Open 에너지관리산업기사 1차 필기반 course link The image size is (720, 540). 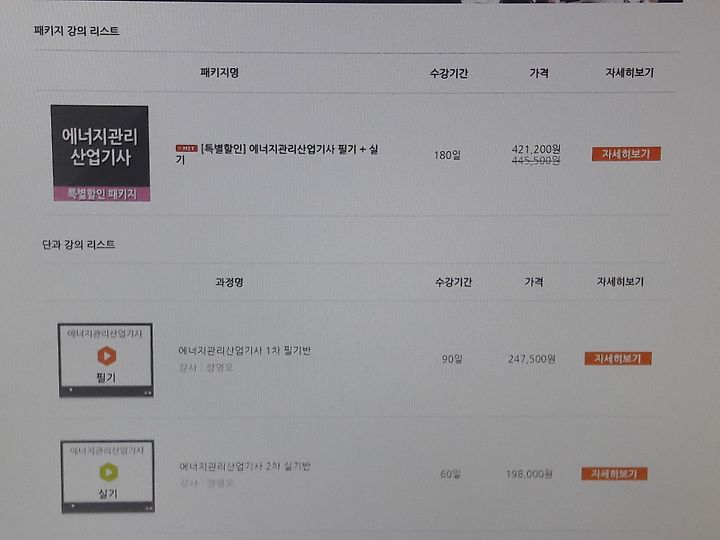point(244,350)
